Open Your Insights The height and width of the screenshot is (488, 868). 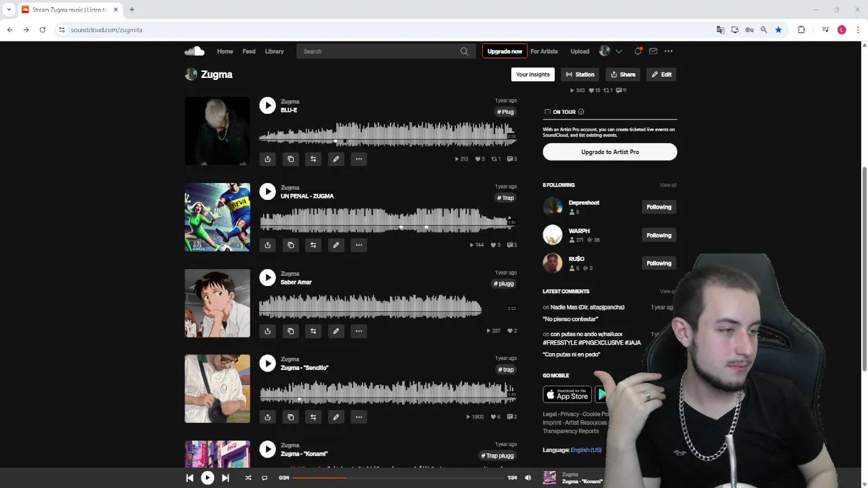(533, 75)
